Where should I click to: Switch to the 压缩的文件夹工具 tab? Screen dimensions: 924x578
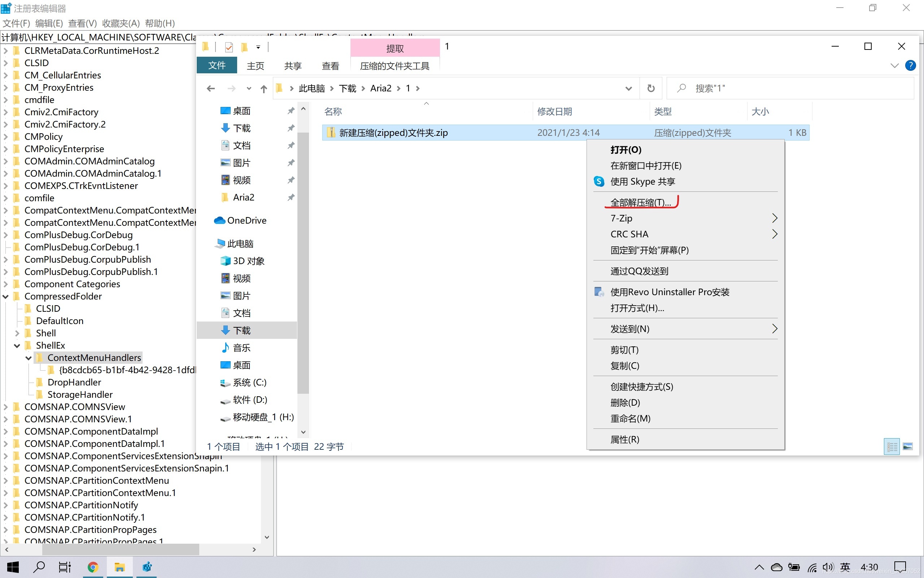pyautogui.click(x=395, y=66)
